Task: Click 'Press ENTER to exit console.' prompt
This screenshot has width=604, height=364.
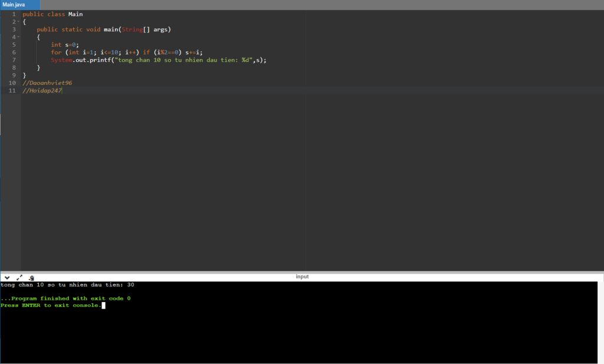Action: click(51, 305)
